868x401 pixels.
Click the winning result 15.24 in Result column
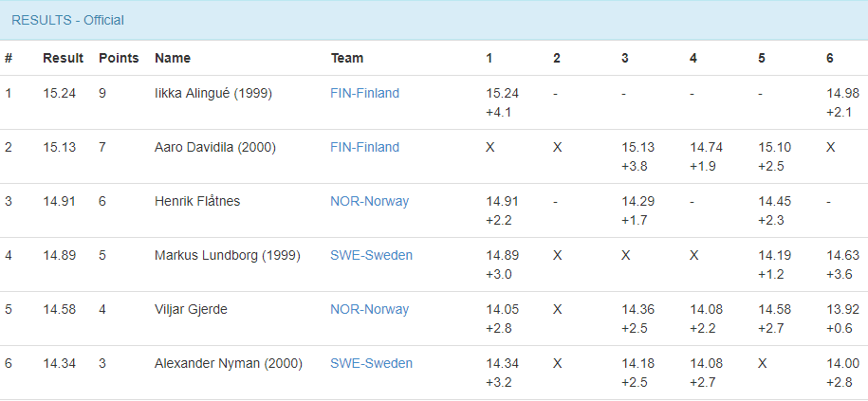click(59, 94)
